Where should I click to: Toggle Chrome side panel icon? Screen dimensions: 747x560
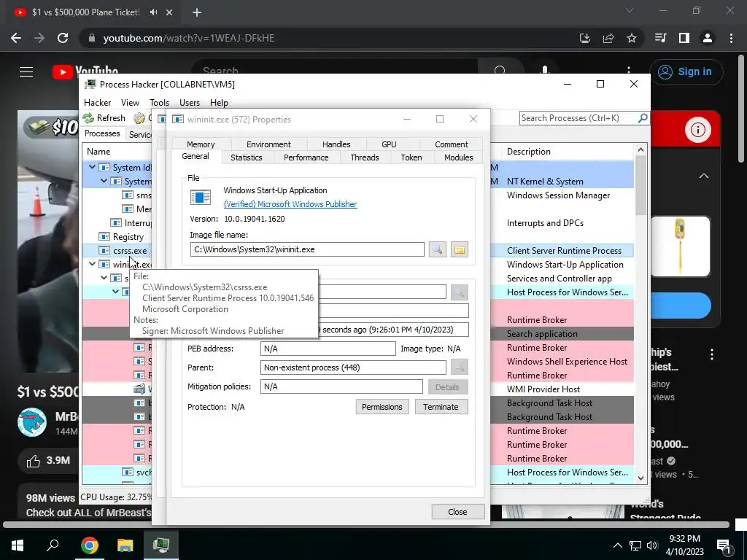[x=684, y=38]
